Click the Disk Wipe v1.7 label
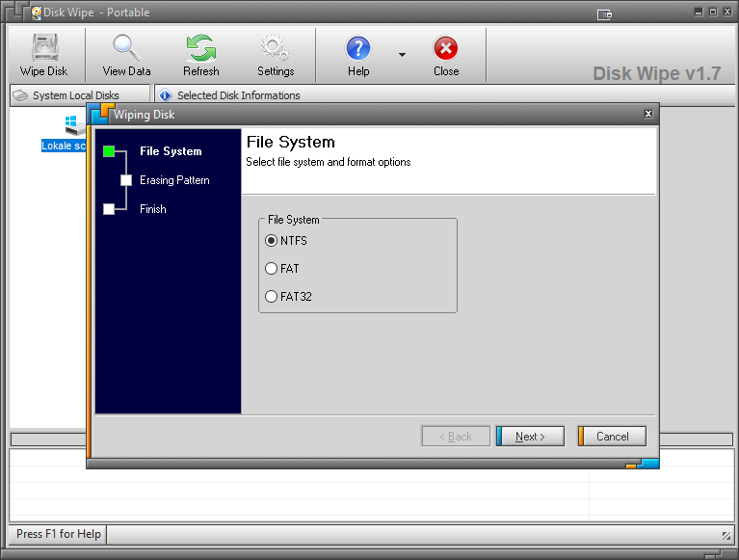Viewport: 739px width, 560px height. coord(656,73)
